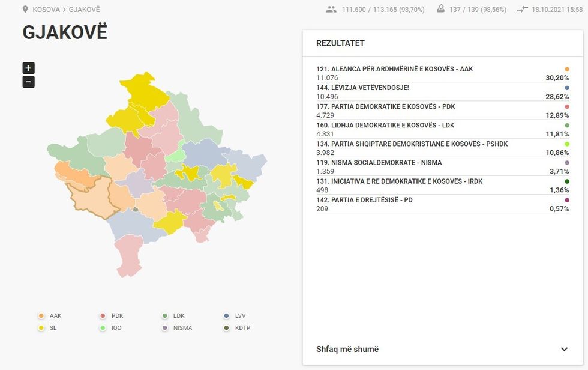
Task: Click the orange AAK color dot in results
Action: (x=566, y=68)
